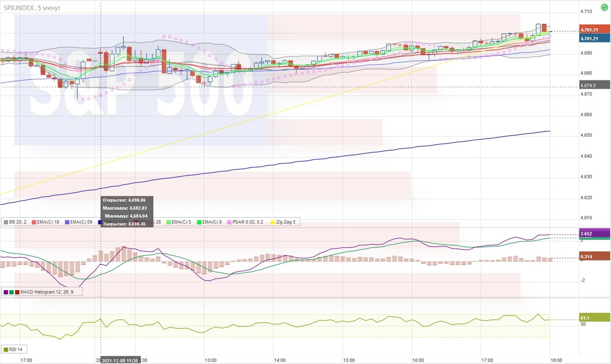Click the Открытие 4,690.86 tooltip line
The height and width of the screenshot is (364, 611).
click(x=125, y=201)
